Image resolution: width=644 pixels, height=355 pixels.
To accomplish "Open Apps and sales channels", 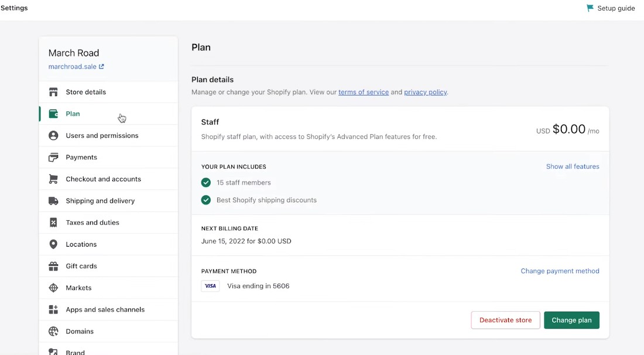I will [x=108, y=310].
